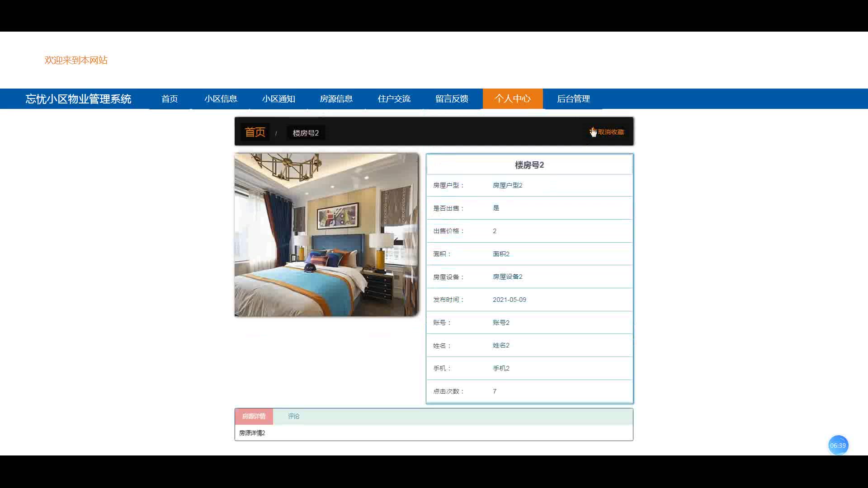Open the 留言反馈 page
Image resolution: width=868 pixels, height=488 pixels.
452,99
